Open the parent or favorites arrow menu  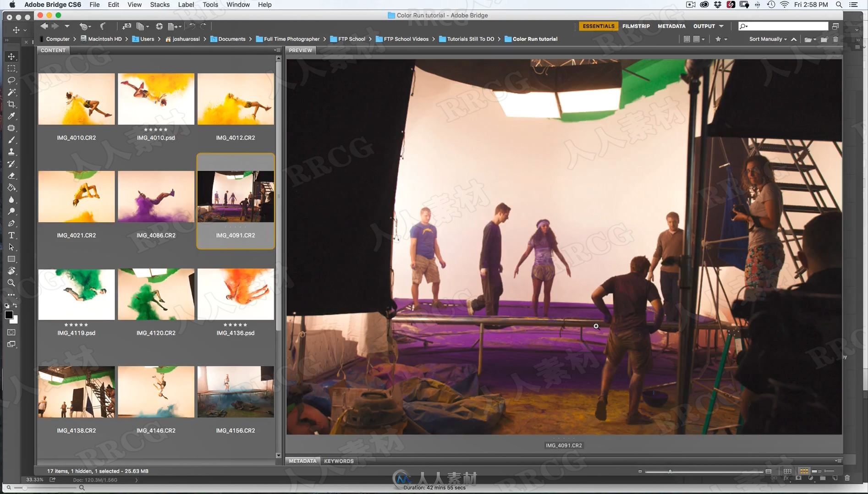tap(67, 26)
